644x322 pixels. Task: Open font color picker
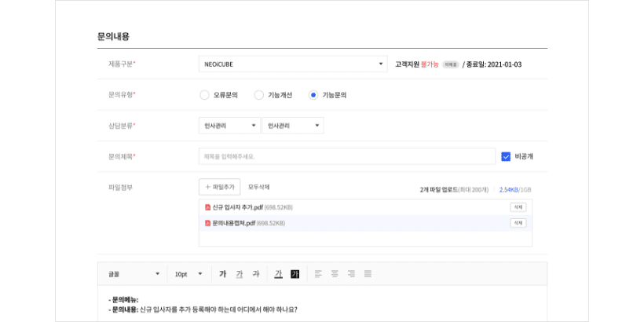click(279, 274)
